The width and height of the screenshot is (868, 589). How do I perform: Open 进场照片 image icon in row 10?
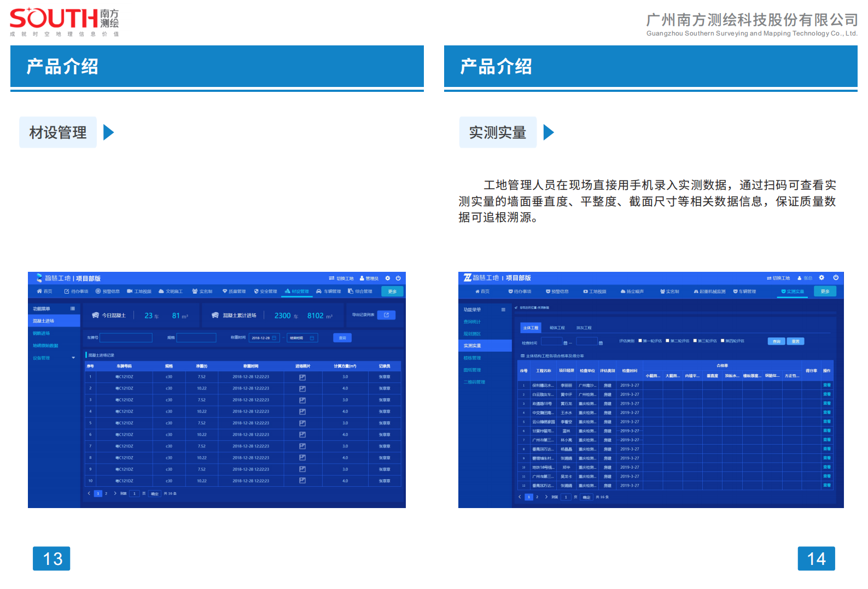coord(302,481)
